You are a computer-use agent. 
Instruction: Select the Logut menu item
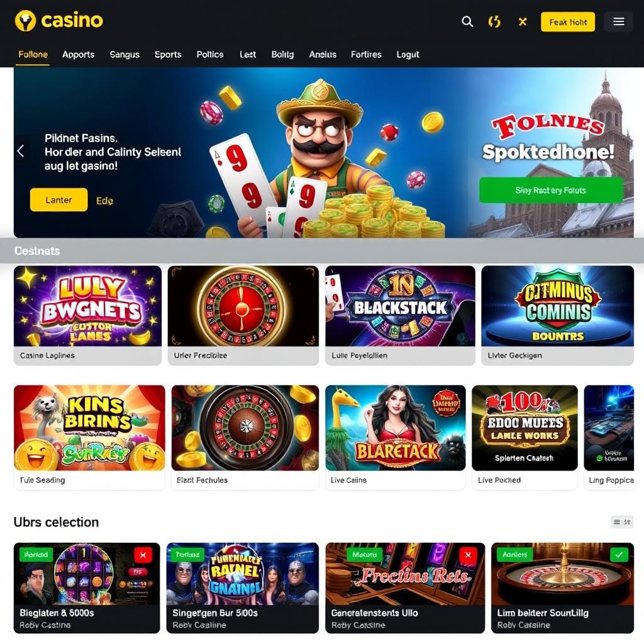point(408,54)
